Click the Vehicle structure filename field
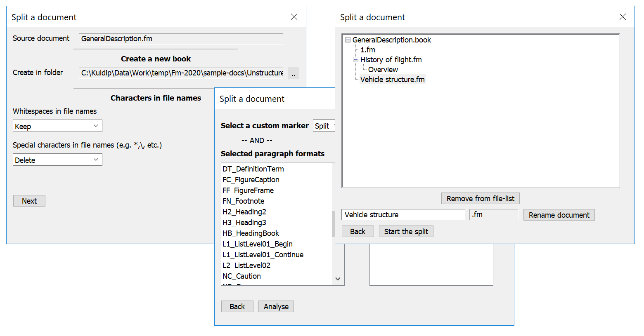This screenshot has height=336, width=644. click(403, 214)
